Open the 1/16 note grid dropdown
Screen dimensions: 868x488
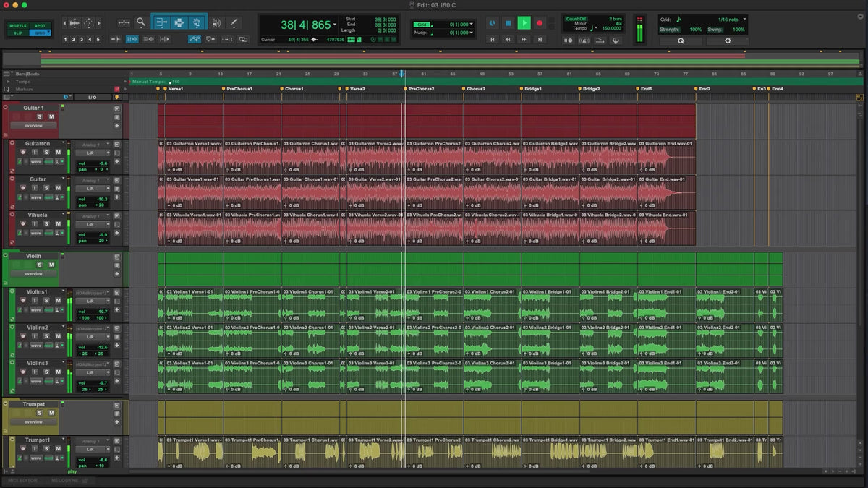tap(744, 19)
